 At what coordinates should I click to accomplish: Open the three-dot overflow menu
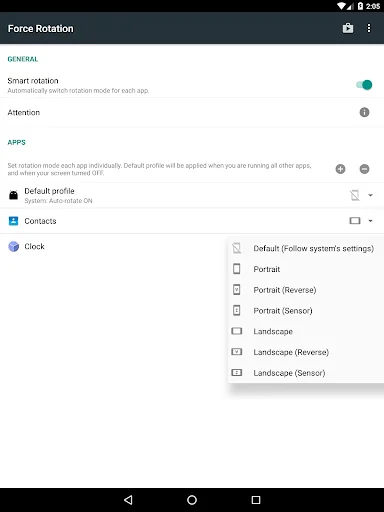(369, 28)
